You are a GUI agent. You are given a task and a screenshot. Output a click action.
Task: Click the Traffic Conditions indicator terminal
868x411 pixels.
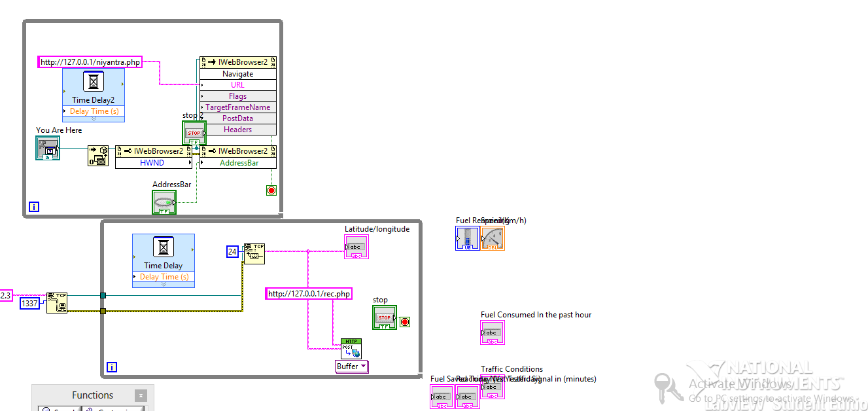[492, 387]
